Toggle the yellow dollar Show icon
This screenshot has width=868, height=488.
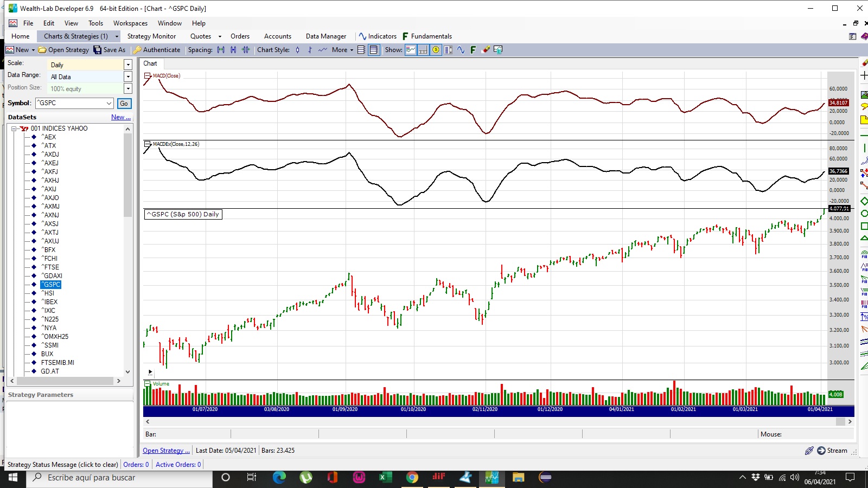click(436, 50)
